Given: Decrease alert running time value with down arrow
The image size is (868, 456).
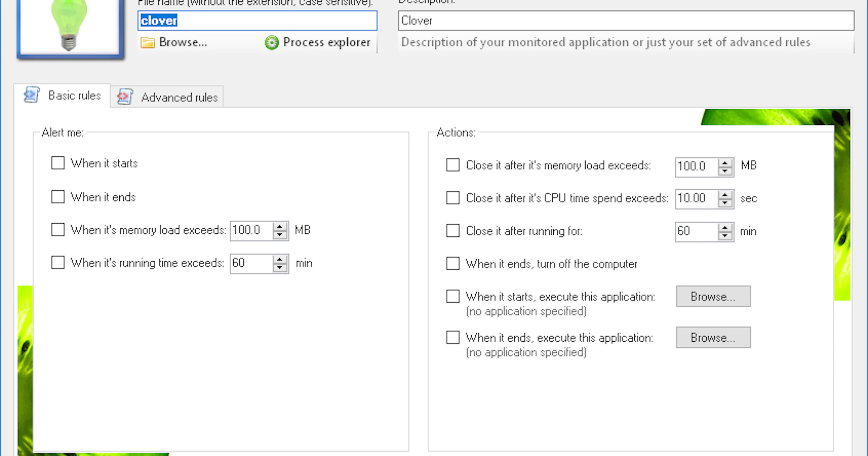Looking at the screenshot, I should (x=280, y=268).
